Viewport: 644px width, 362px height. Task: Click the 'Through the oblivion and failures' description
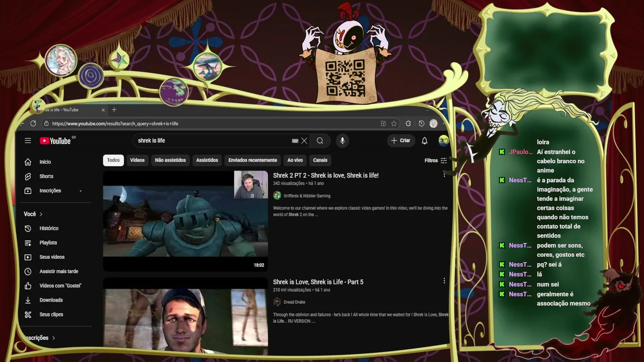tap(361, 318)
